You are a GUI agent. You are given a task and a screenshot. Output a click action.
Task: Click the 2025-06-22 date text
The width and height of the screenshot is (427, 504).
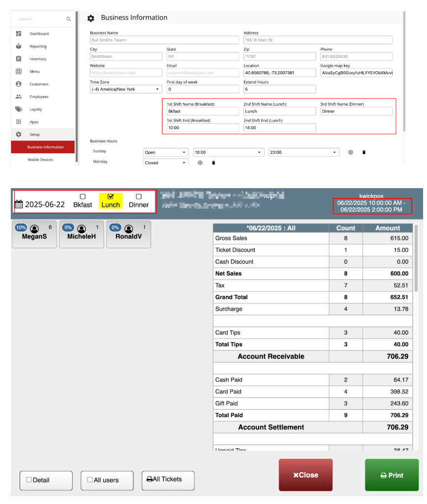coord(45,204)
